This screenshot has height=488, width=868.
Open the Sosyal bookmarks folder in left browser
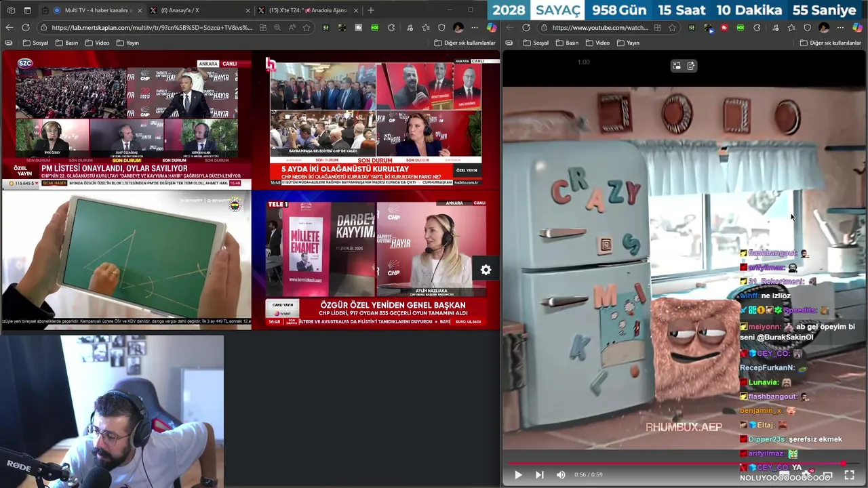pos(35,43)
